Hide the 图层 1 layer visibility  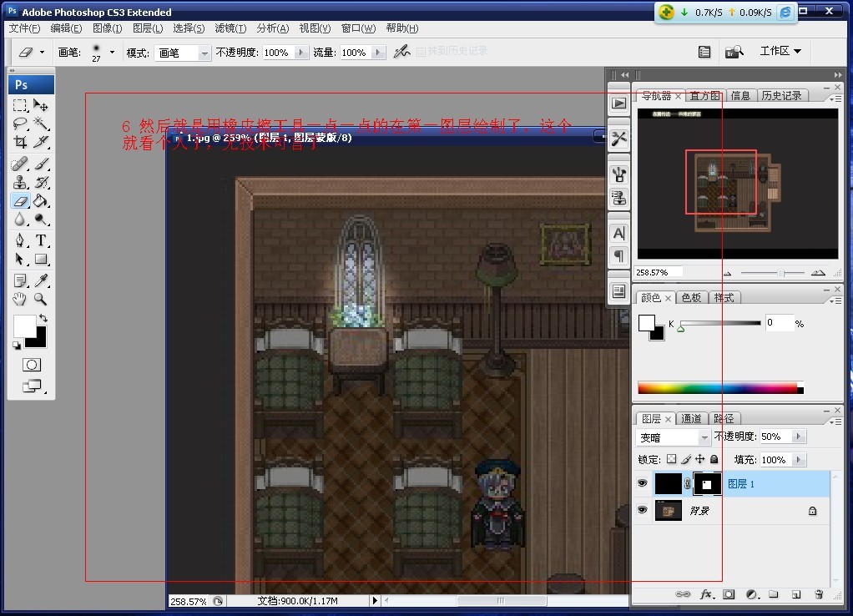[x=643, y=483]
